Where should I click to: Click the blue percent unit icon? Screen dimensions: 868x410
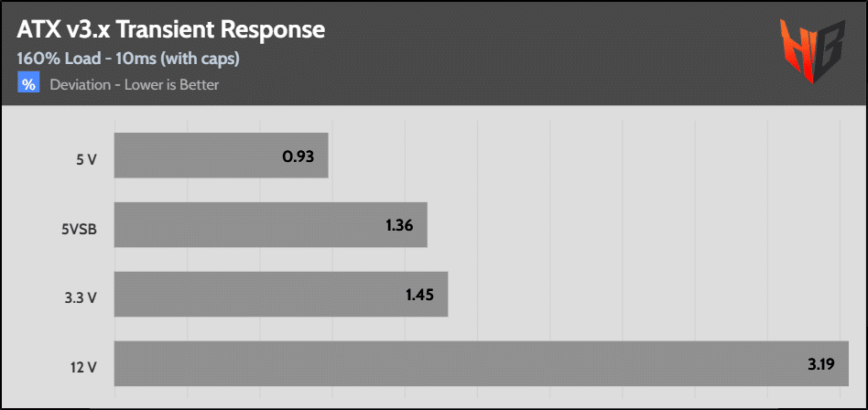[28, 85]
